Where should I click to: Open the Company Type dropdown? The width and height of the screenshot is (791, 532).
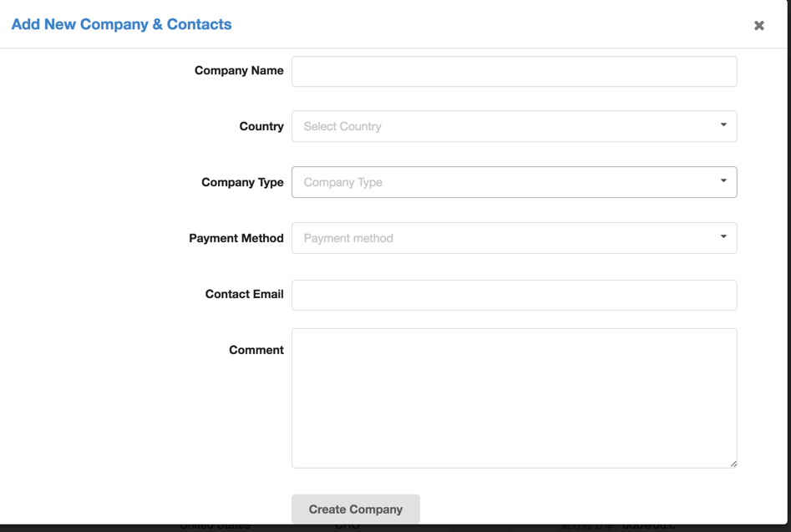514,182
